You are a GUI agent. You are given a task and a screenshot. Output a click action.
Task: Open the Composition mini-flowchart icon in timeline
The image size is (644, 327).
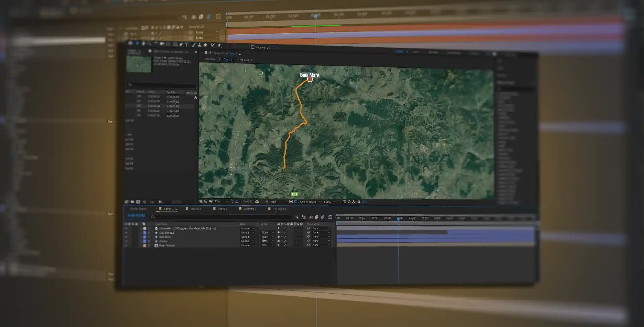296,217
